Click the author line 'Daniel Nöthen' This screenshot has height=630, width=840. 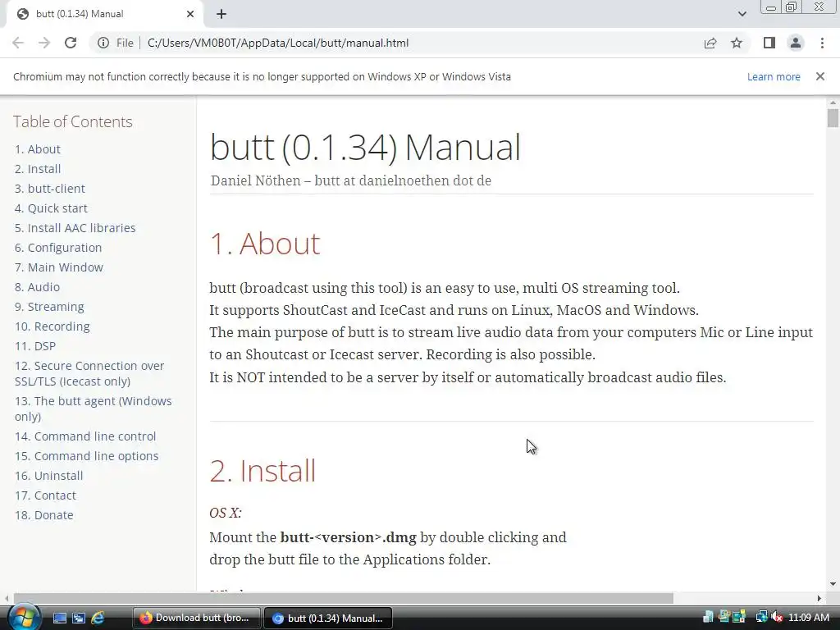click(256, 180)
